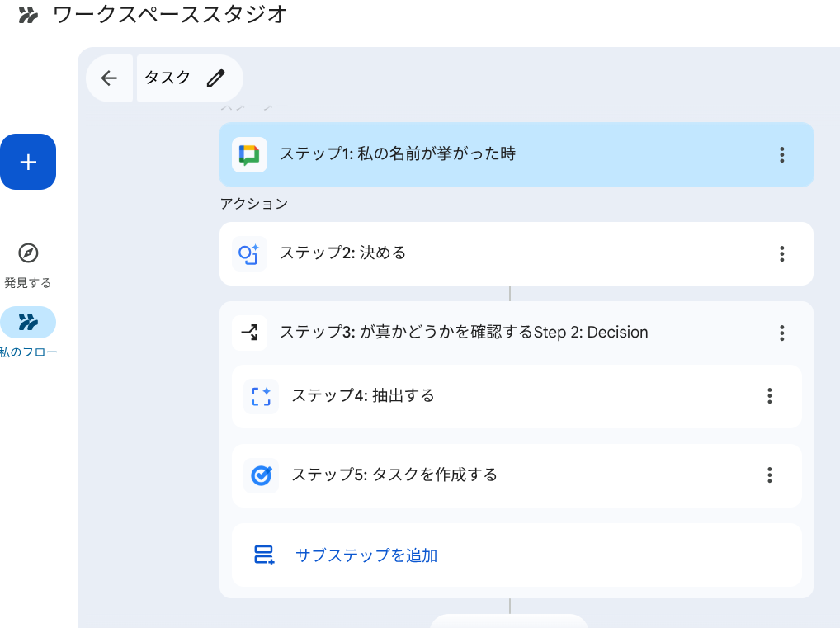Click the Gemini icon in step 2
840x628 pixels.
[249, 253]
